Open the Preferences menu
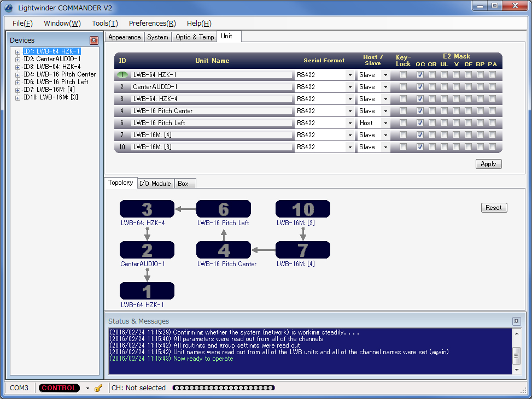This screenshot has width=532, height=399. pos(153,24)
